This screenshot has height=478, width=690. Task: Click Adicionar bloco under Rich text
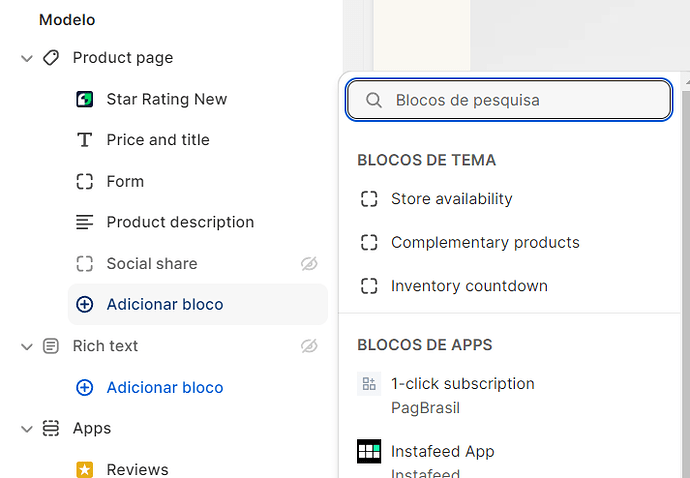(165, 387)
